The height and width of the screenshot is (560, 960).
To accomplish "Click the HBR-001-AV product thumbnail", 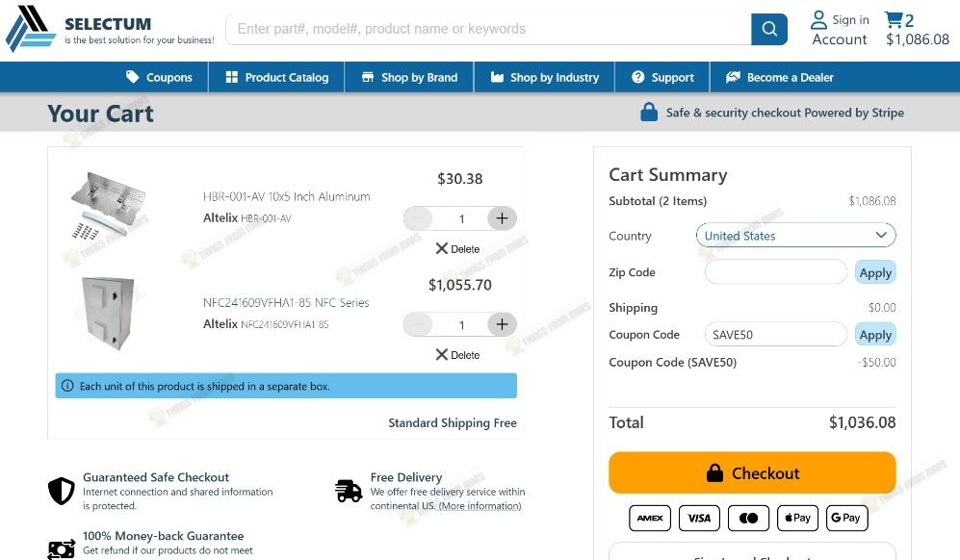I will tap(108, 206).
